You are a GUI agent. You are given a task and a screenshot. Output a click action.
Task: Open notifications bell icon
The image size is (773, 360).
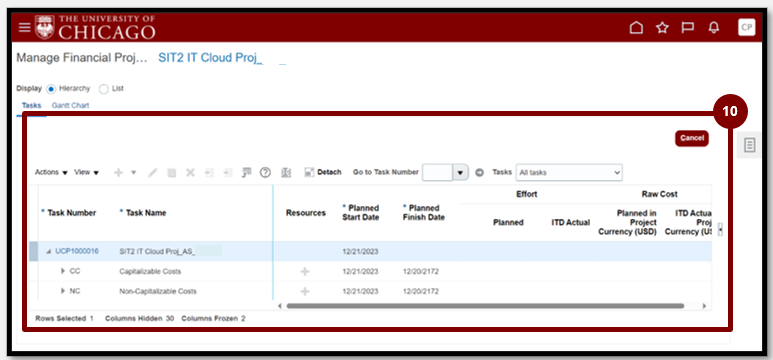click(x=713, y=28)
